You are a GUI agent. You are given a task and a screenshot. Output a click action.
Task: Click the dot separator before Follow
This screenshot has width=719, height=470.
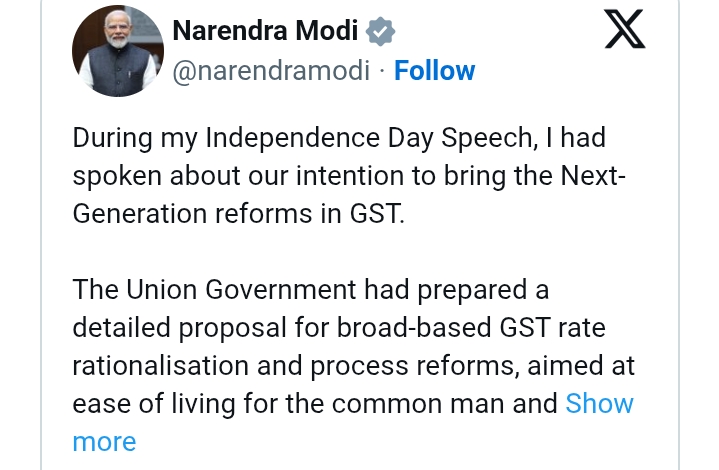pyautogui.click(x=383, y=71)
